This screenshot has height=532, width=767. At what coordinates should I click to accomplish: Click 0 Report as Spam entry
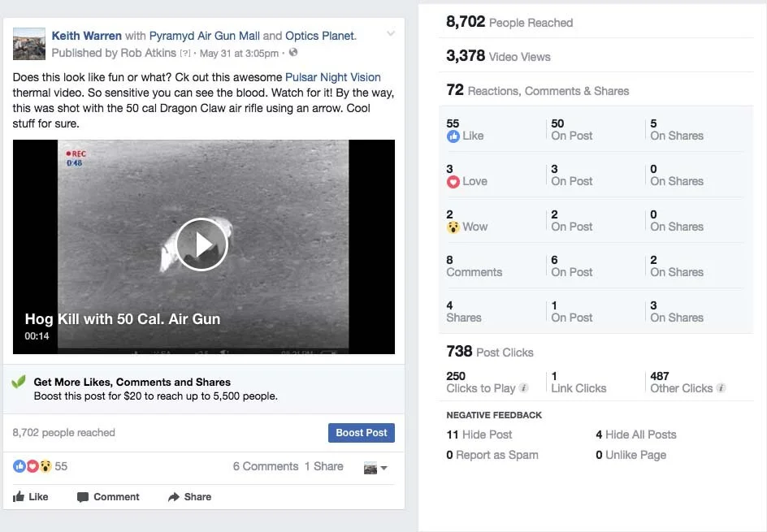pos(492,455)
